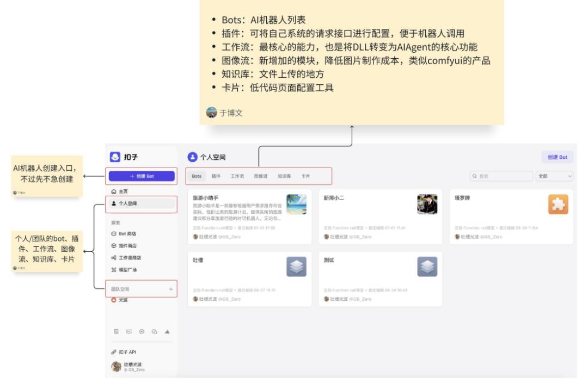The image size is (588, 384).
Task: Click the layers icon on the 测试 card
Action: click(427, 267)
